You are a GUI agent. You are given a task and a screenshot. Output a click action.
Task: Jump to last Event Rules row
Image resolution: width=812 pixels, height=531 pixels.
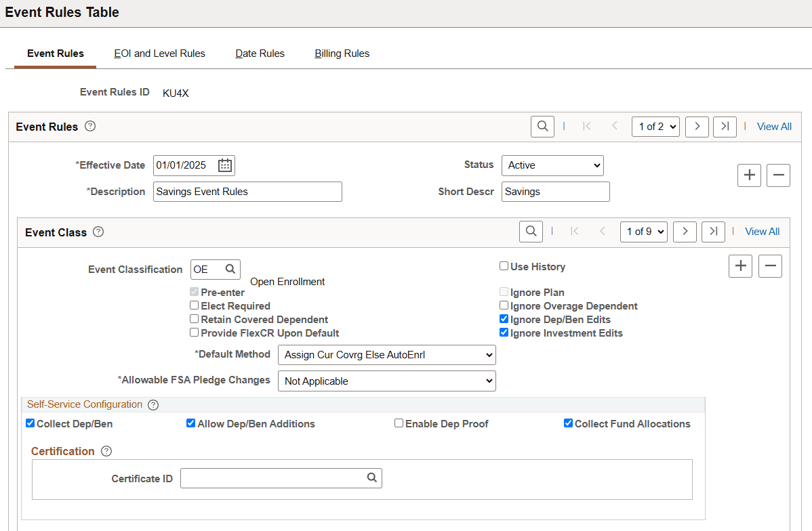click(x=725, y=127)
